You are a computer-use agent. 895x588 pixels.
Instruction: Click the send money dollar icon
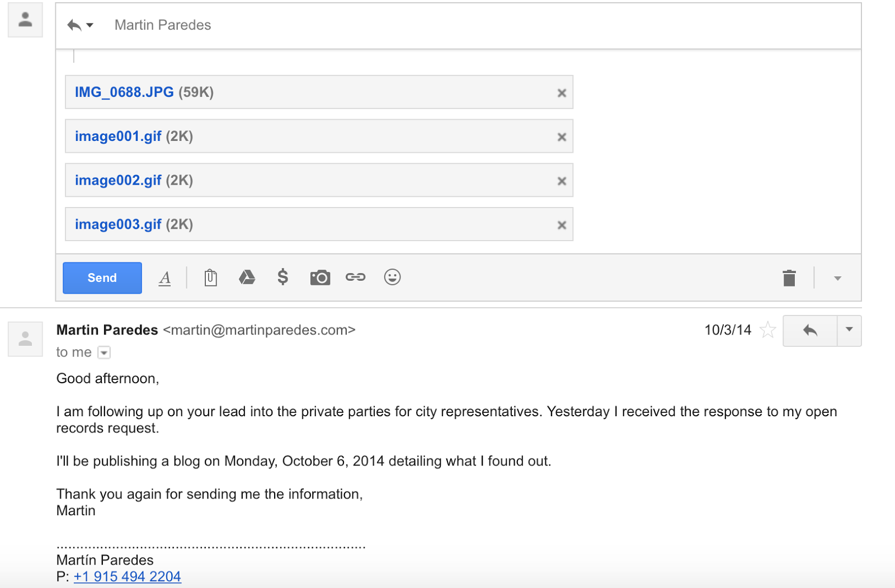click(x=283, y=277)
